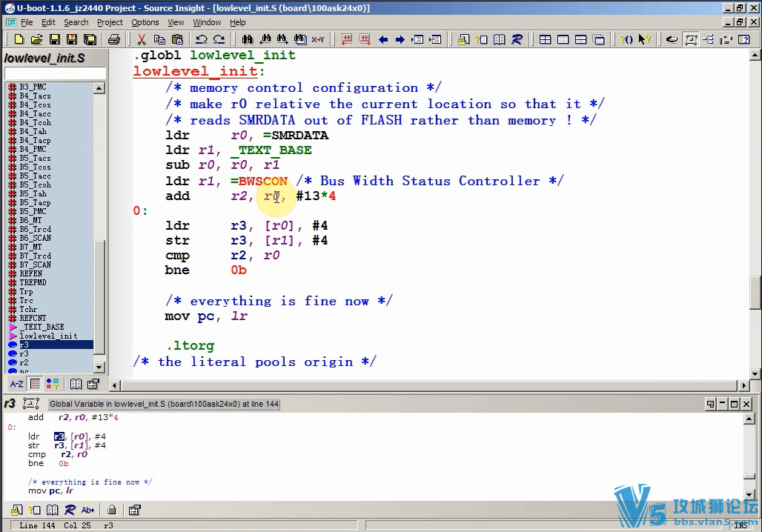Viewport: 762px width, 532px height.
Task: Click the Lookup References R icon in main toolbar
Action: (517, 39)
